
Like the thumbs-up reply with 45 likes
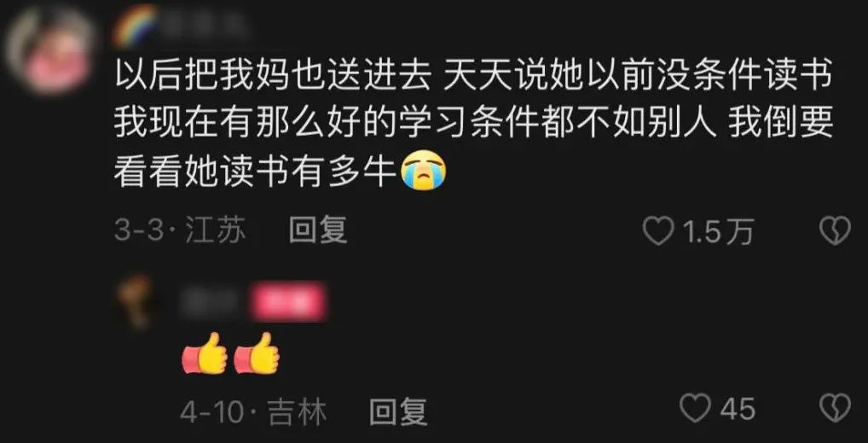pyautogui.click(x=695, y=409)
